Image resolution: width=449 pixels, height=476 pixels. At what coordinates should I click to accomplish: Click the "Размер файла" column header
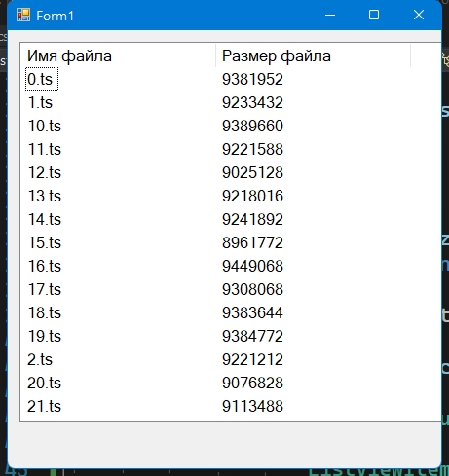313,55
